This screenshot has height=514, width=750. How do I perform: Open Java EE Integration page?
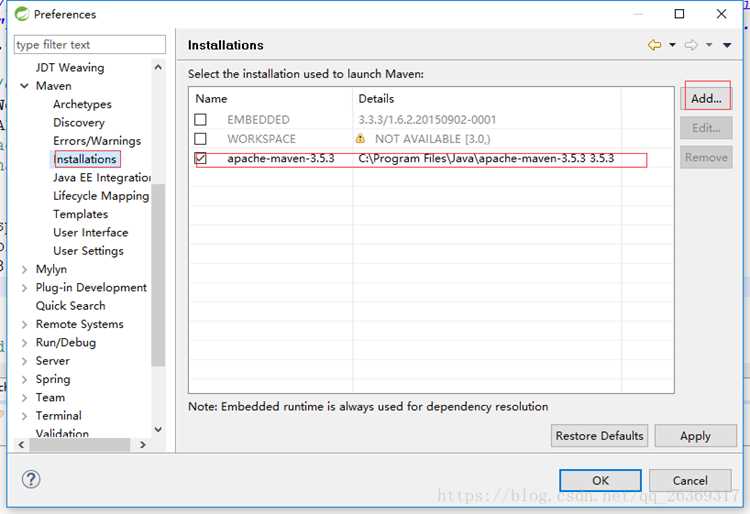pyautogui.click(x=102, y=177)
